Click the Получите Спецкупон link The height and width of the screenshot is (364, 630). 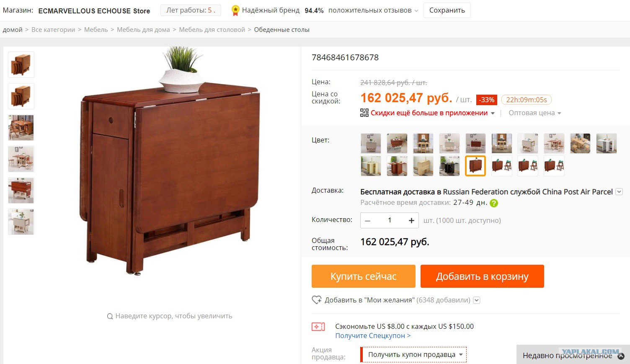point(373,336)
